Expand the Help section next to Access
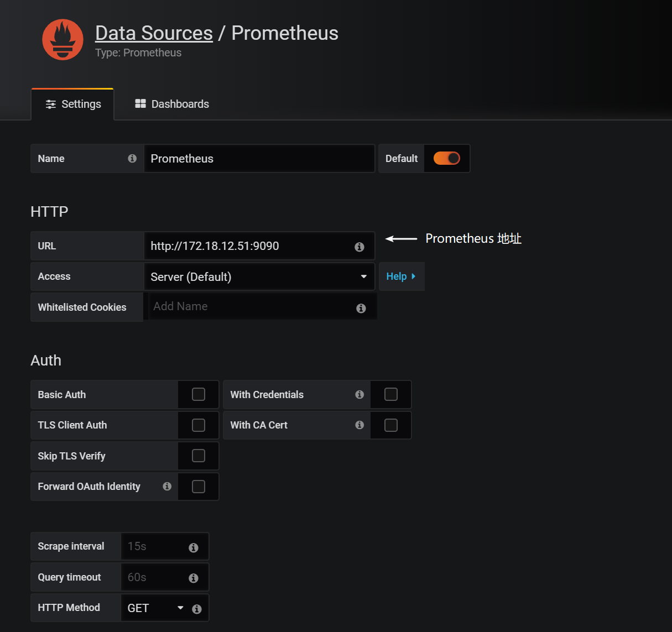Screen dimensions: 672x632 [402, 276]
